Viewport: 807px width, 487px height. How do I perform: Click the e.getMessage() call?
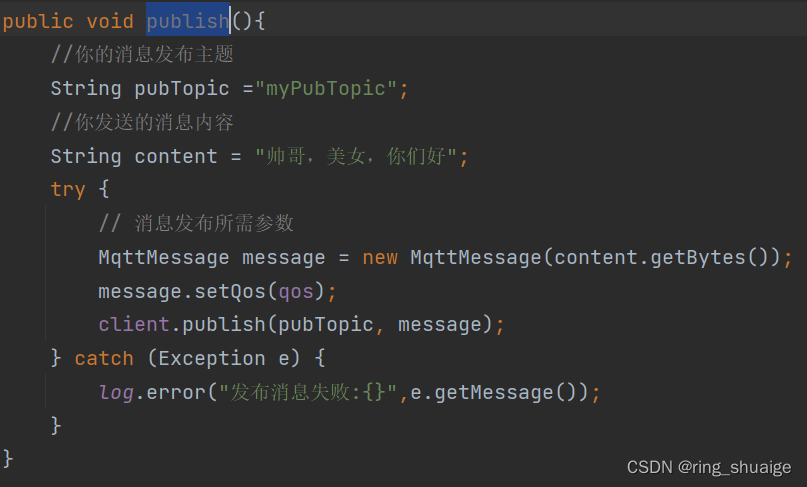(x=499, y=393)
